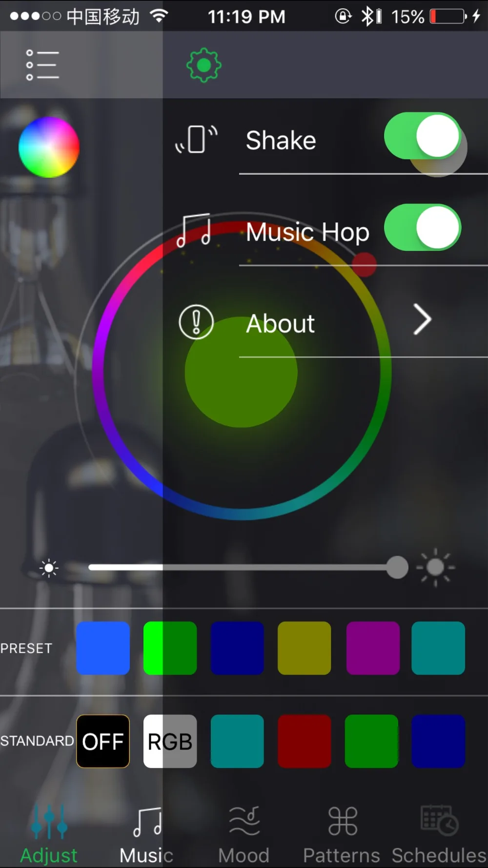The image size is (488, 868).
Task: Choose the teal preset swatch
Action: pyautogui.click(x=438, y=648)
